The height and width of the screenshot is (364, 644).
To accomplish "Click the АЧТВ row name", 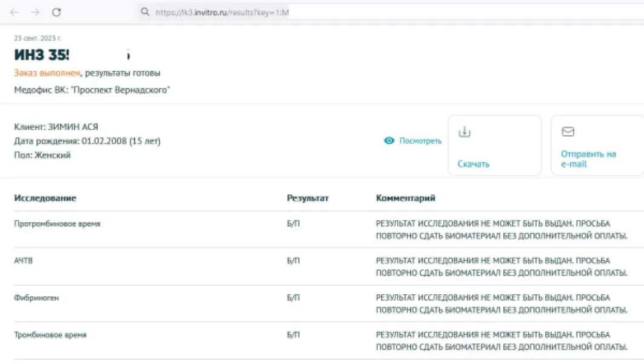I will tap(23, 261).
